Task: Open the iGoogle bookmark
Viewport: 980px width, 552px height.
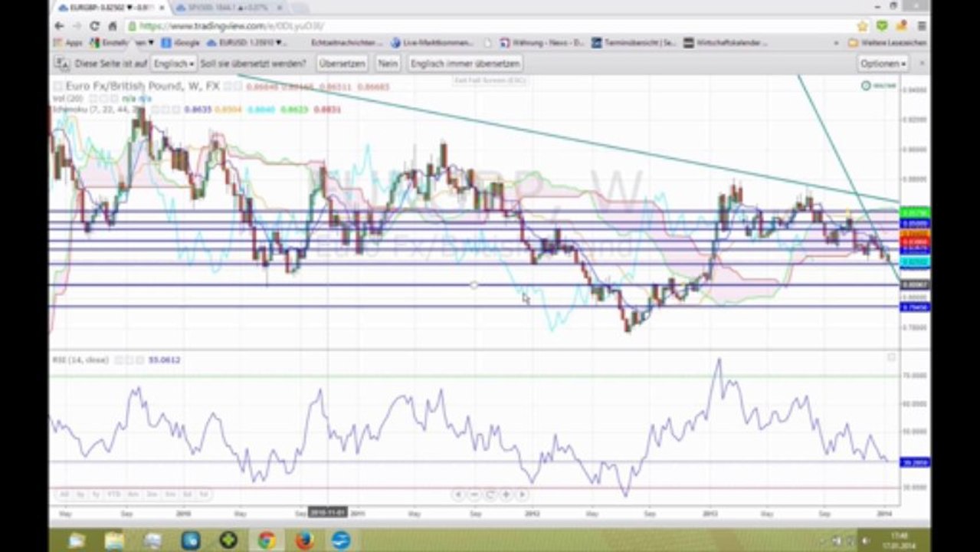Action: coord(182,43)
